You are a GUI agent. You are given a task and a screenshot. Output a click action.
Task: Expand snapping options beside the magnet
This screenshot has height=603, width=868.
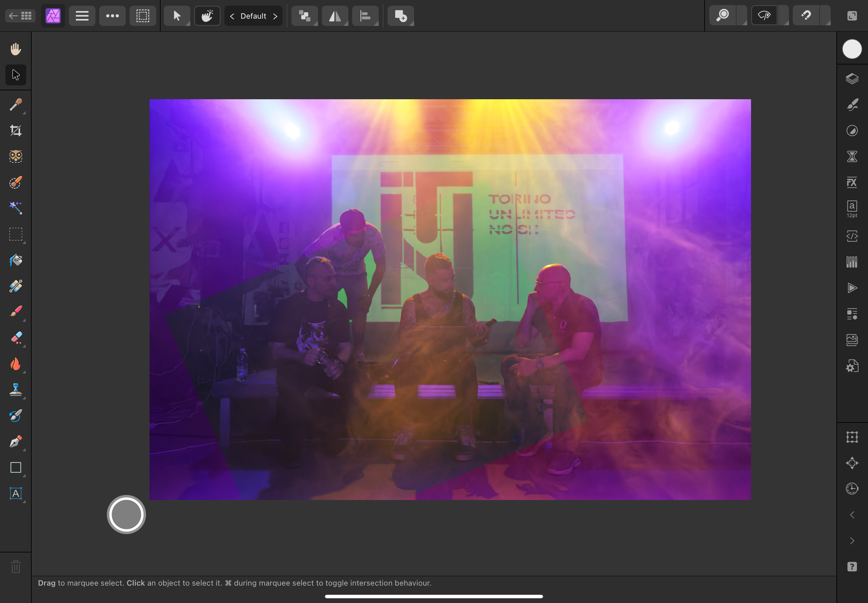coord(825,16)
